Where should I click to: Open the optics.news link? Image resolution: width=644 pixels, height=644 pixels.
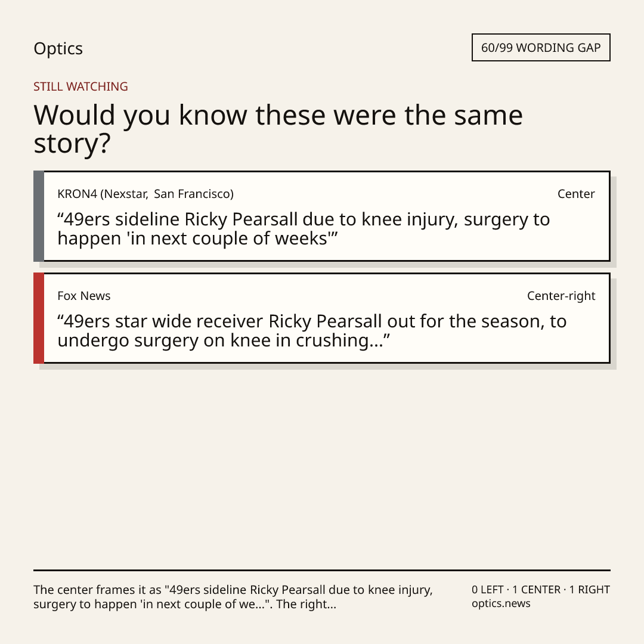(501, 603)
